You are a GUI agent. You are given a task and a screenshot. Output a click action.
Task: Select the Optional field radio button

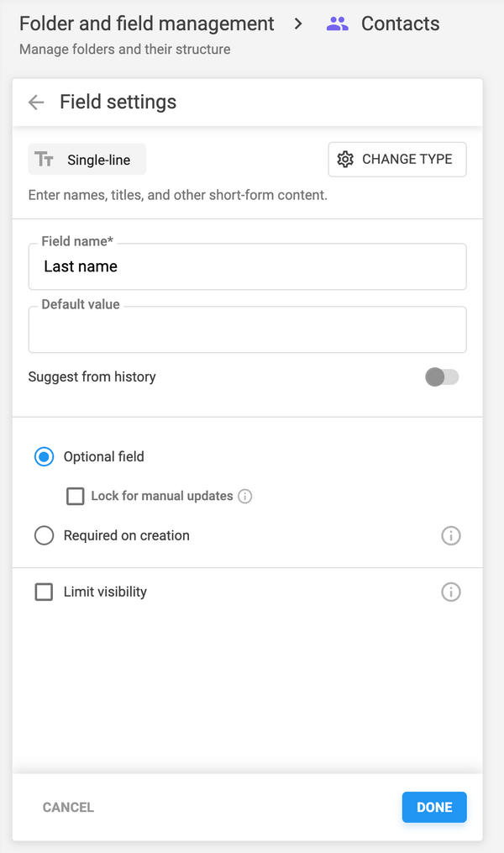(x=44, y=457)
